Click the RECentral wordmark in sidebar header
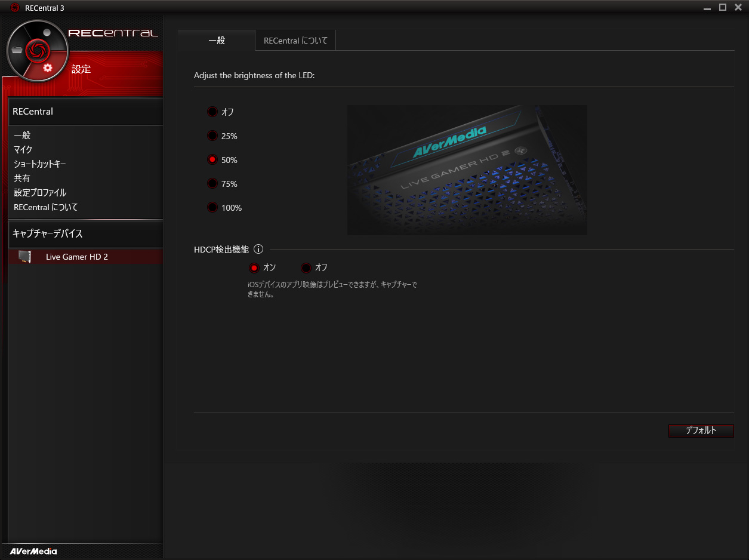749x560 pixels. tap(113, 33)
